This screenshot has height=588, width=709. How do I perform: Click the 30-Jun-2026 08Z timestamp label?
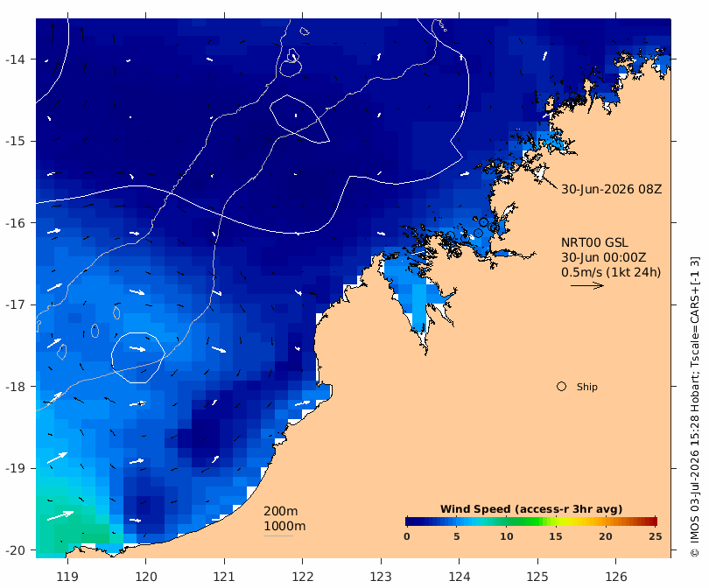tap(611, 189)
